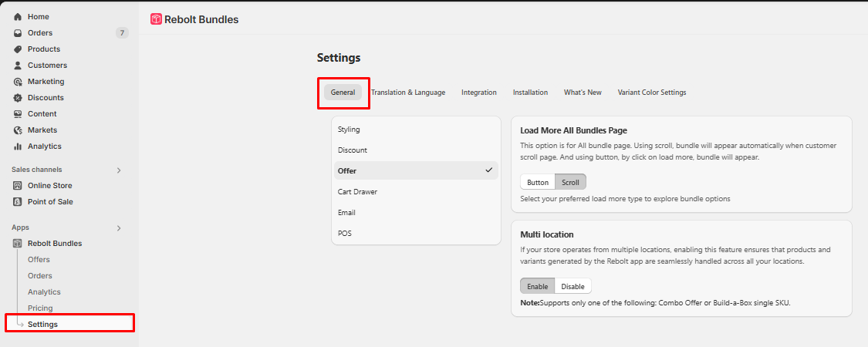Enable the Multi location feature
The height and width of the screenshot is (347, 868).
pyautogui.click(x=538, y=286)
